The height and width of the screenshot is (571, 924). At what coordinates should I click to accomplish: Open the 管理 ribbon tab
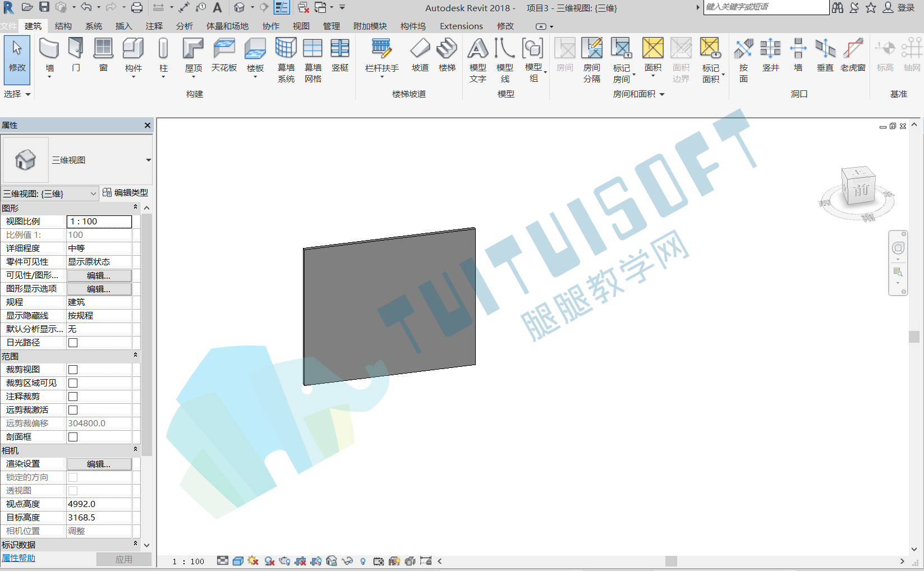332,26
